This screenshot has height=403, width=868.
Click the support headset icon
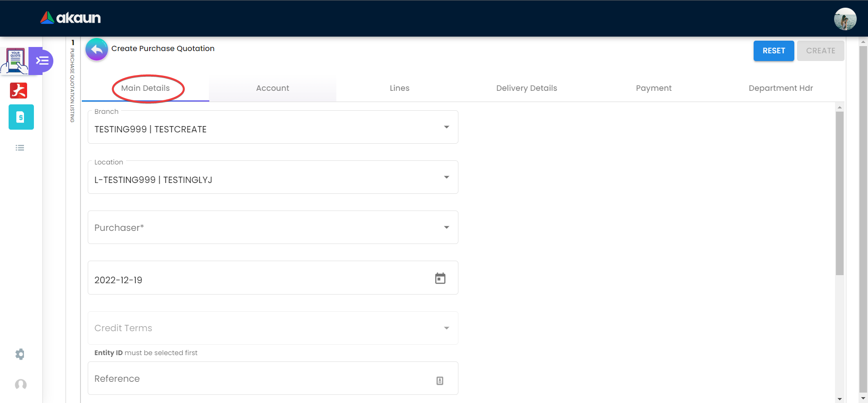click(x=21, y=384)
